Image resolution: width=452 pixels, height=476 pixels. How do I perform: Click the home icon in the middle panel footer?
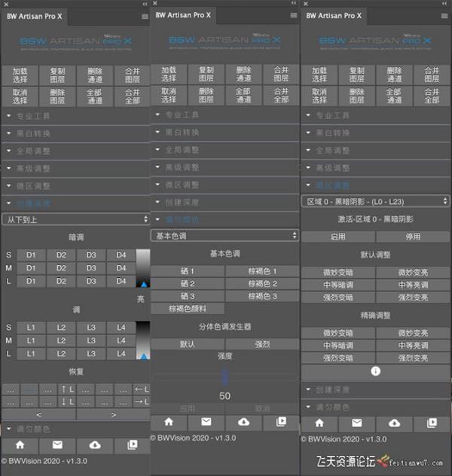169,422
